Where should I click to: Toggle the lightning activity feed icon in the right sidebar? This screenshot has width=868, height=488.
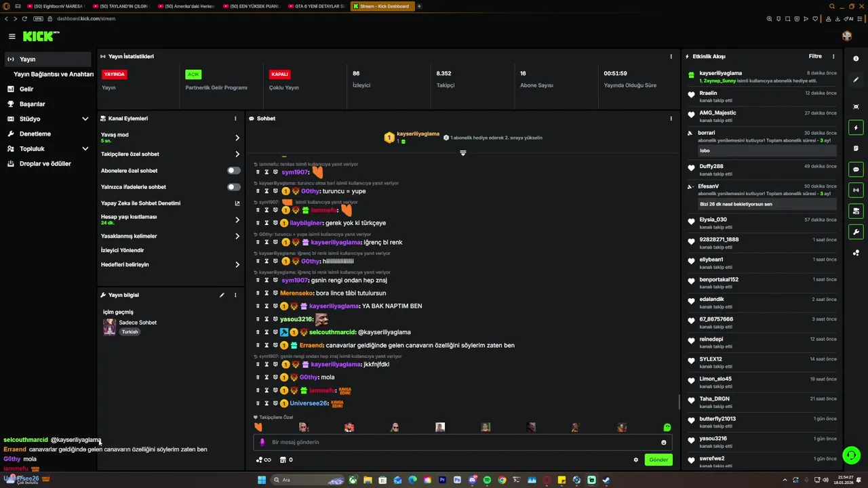pyautogui.click(x=856, y=127)
